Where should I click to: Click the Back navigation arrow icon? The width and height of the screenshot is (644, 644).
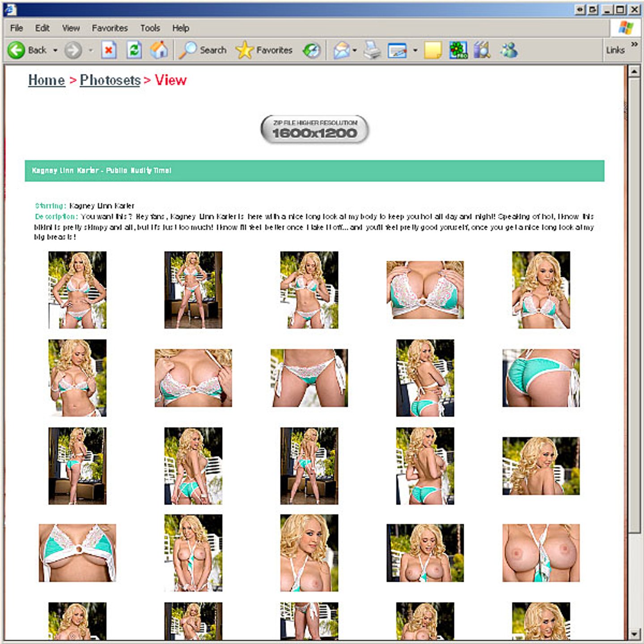coord(17,50)
